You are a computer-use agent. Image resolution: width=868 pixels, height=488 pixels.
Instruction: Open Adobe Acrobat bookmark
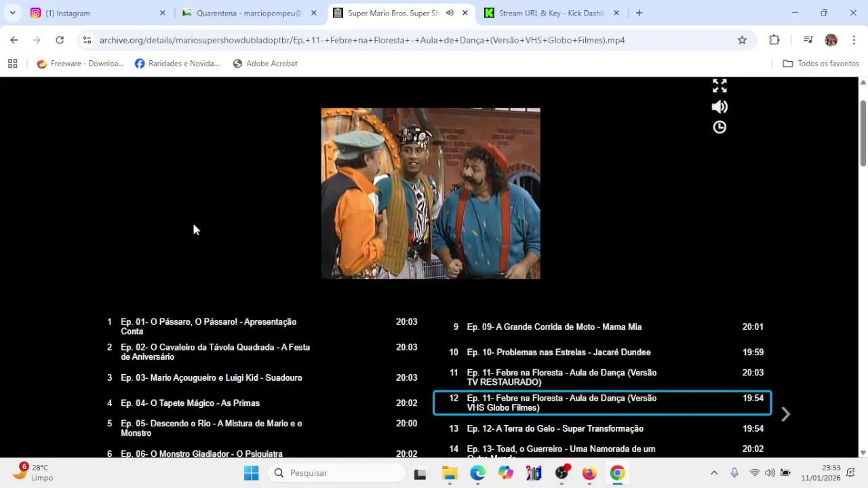(x=265, y=64)
